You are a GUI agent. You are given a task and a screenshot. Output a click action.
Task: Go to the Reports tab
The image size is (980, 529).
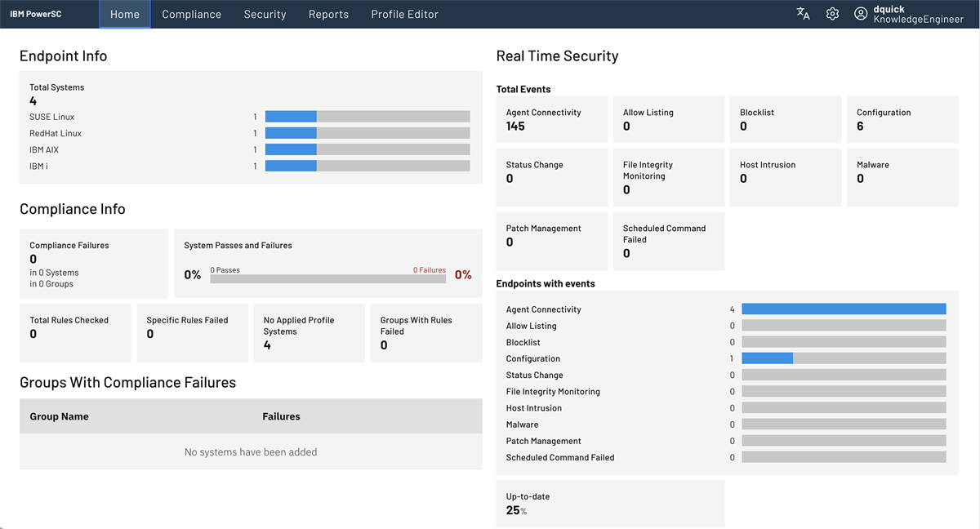coord(328,14)
